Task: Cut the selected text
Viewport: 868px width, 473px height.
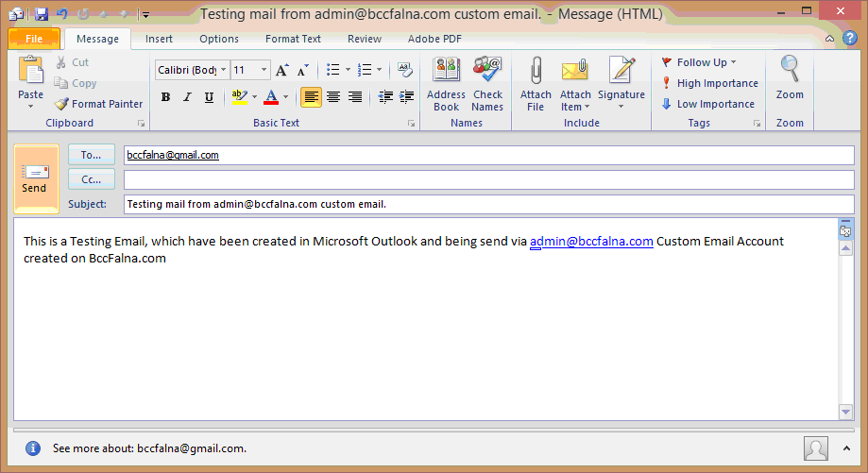Action: pos(72,62)
